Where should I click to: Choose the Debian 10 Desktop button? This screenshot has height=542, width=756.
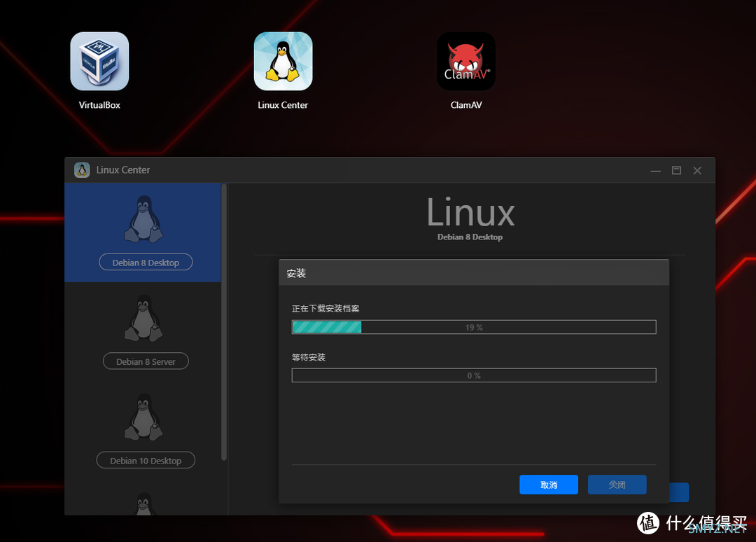[146, 461]
